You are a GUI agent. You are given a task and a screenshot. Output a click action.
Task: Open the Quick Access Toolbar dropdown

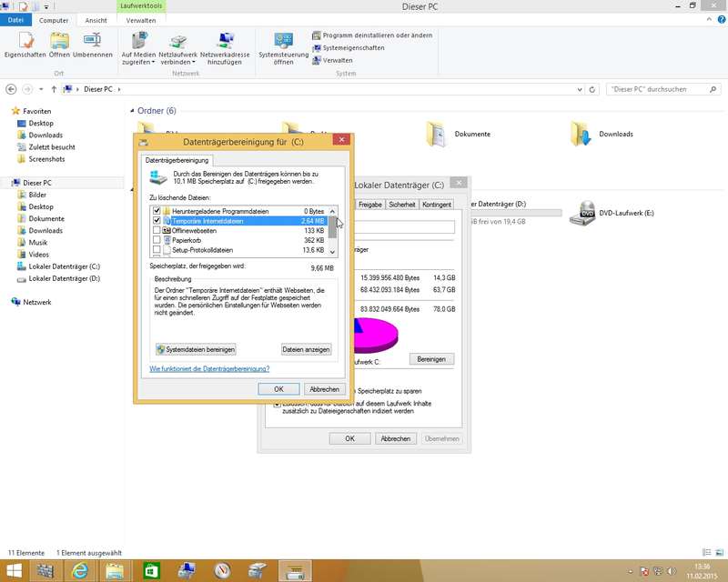coord(46,6)
